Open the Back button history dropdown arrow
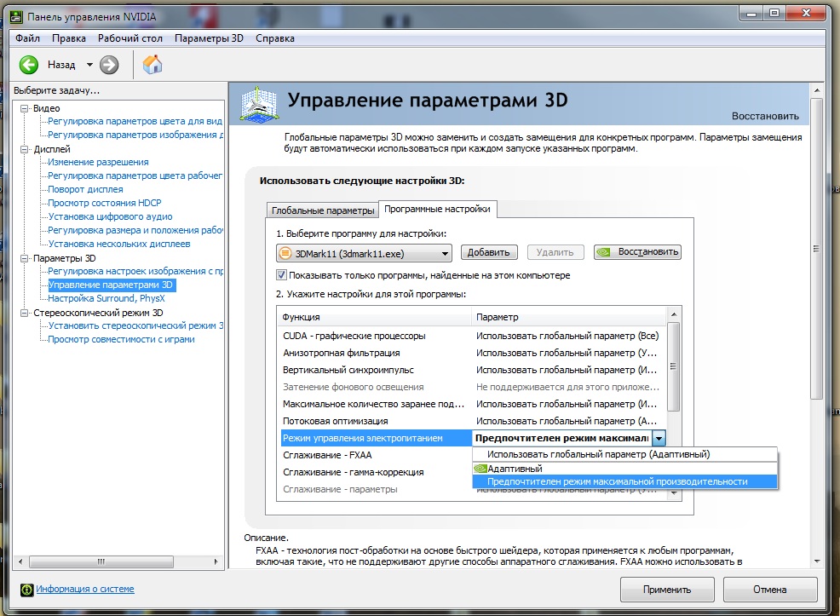 tap(89, 65)
